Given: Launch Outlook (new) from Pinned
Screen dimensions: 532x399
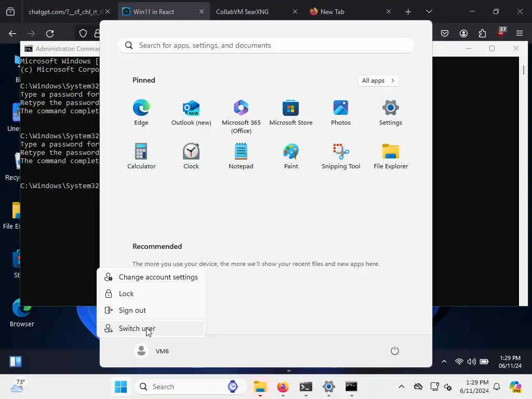Looking at the screenshot, I should tap(191, 113).
